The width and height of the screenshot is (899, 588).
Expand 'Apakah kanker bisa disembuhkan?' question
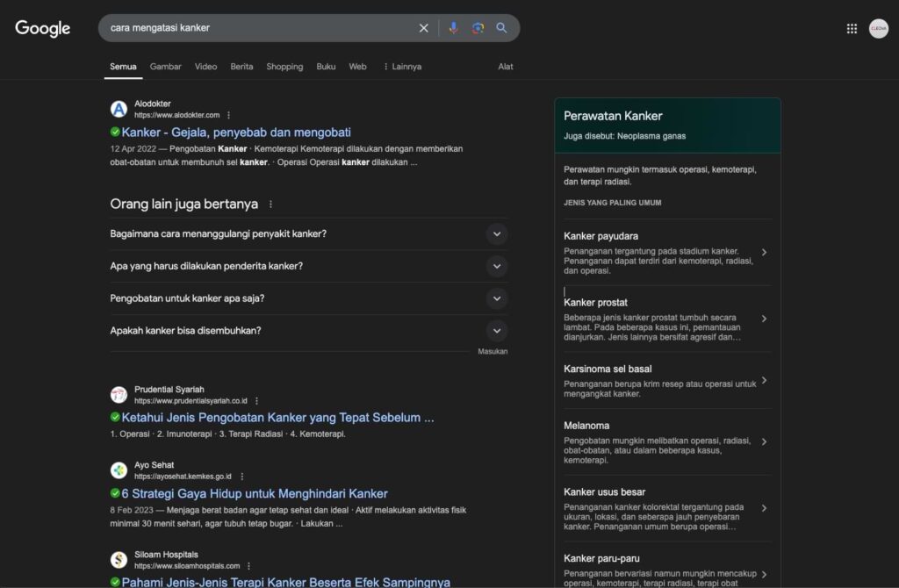pyautogui.click(x=308, y=331)
